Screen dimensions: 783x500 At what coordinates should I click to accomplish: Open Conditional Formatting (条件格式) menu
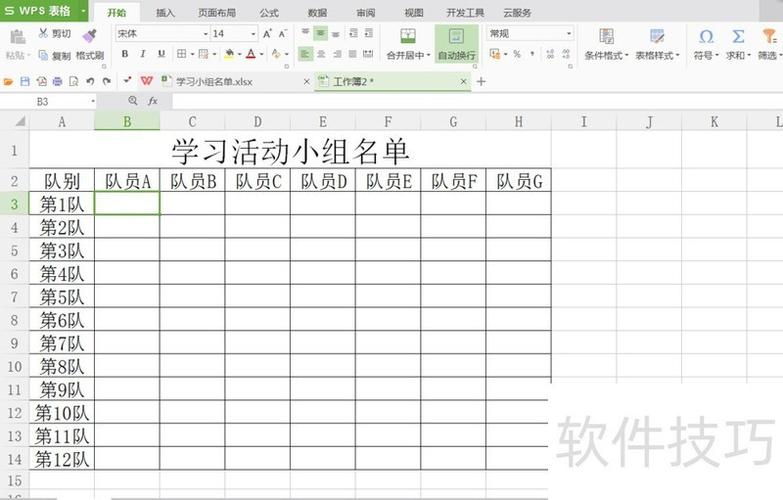point(606,44)
